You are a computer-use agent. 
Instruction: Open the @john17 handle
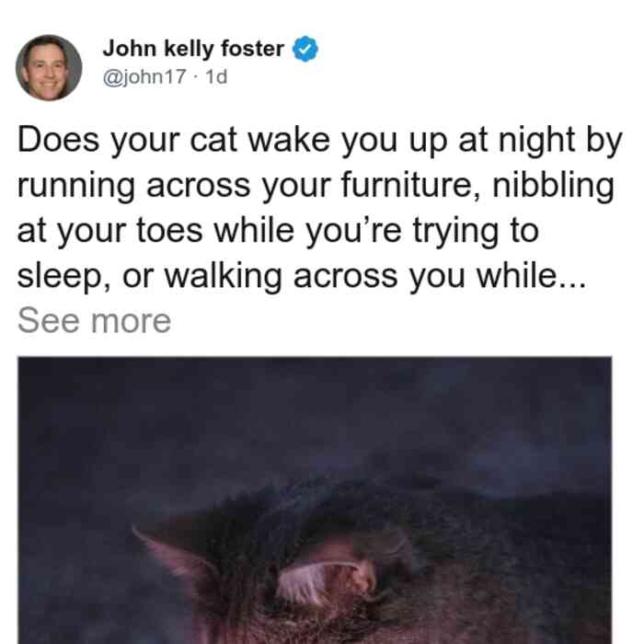point(144,76)
